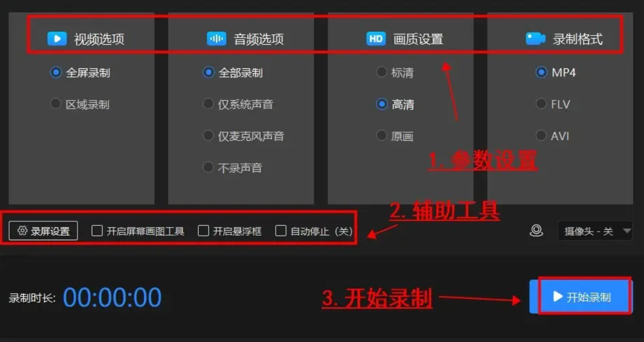This screenshot has width=644, height=342.
Task: Toggle 自动停止 (关) checkbox
Action: coord(281,230)
